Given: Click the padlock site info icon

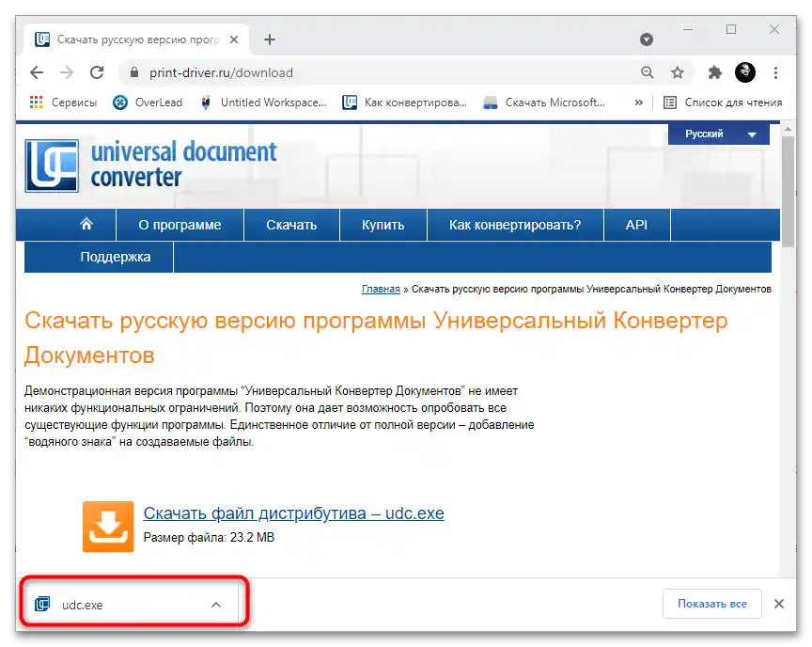Looking at the screenshot, I should click(x=134, y=72).
